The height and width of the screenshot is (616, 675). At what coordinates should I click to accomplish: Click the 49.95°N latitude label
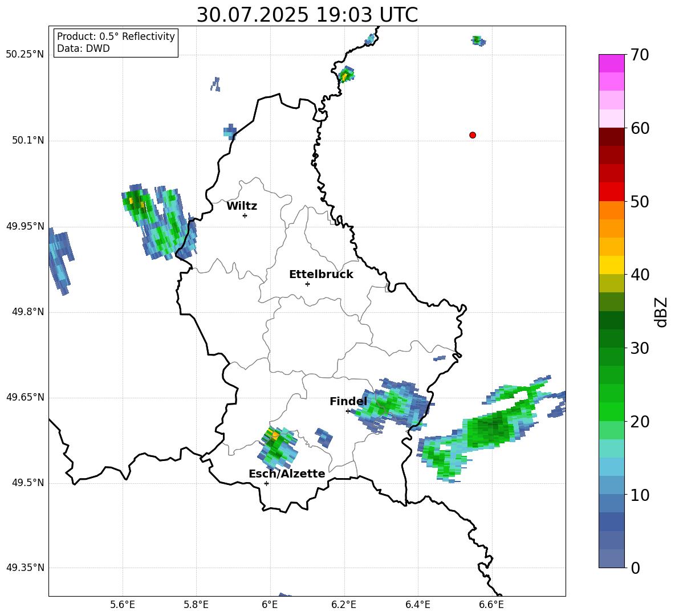tap(25, 226)
